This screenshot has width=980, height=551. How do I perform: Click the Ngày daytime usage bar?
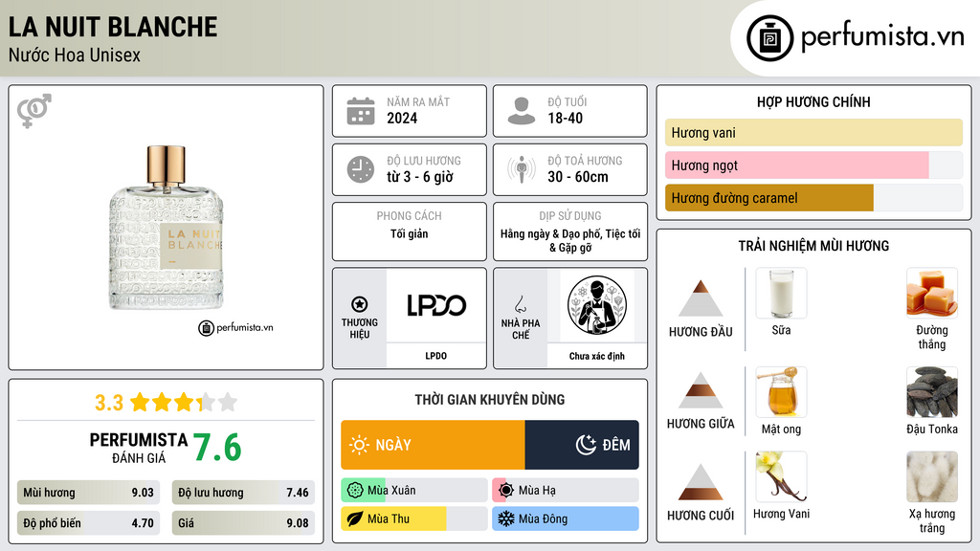433,445
